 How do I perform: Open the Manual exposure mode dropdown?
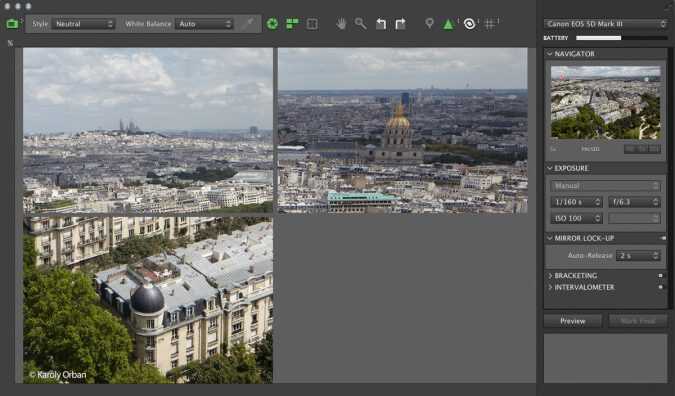click(x=605, y=186)
